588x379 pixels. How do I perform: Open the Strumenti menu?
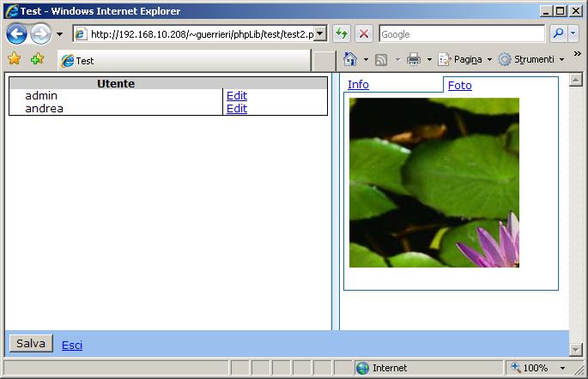coord(531,59)
